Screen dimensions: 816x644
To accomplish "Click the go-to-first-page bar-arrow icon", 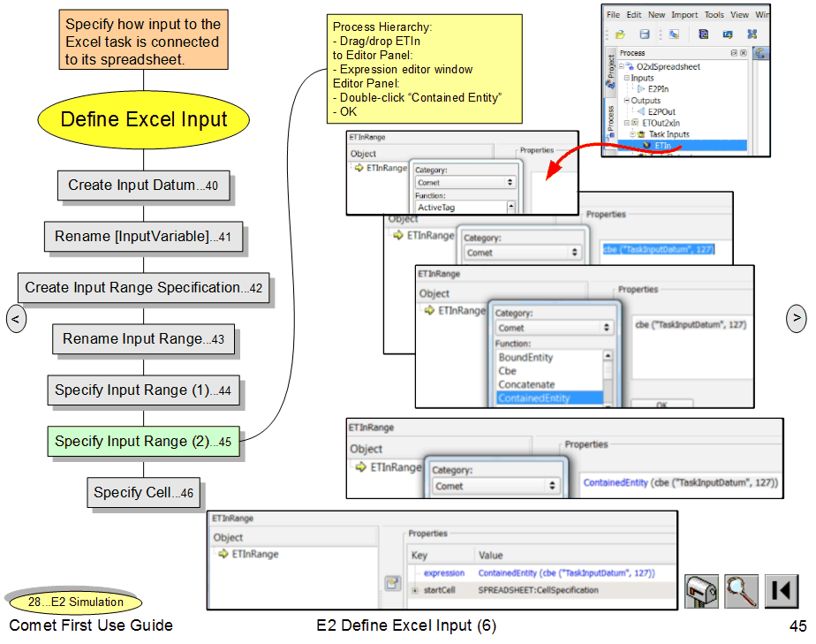I will (x=782, y=591).
